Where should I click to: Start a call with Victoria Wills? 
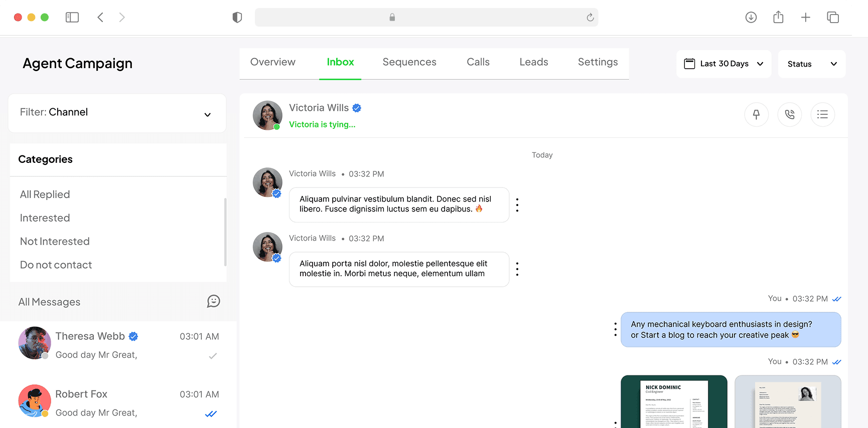point(789,115)
